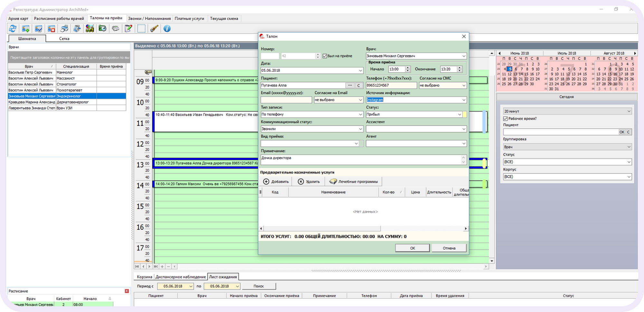
Task: Open the Корзина bottom tab
Action: pyautogui.click(x=144, y=277)
